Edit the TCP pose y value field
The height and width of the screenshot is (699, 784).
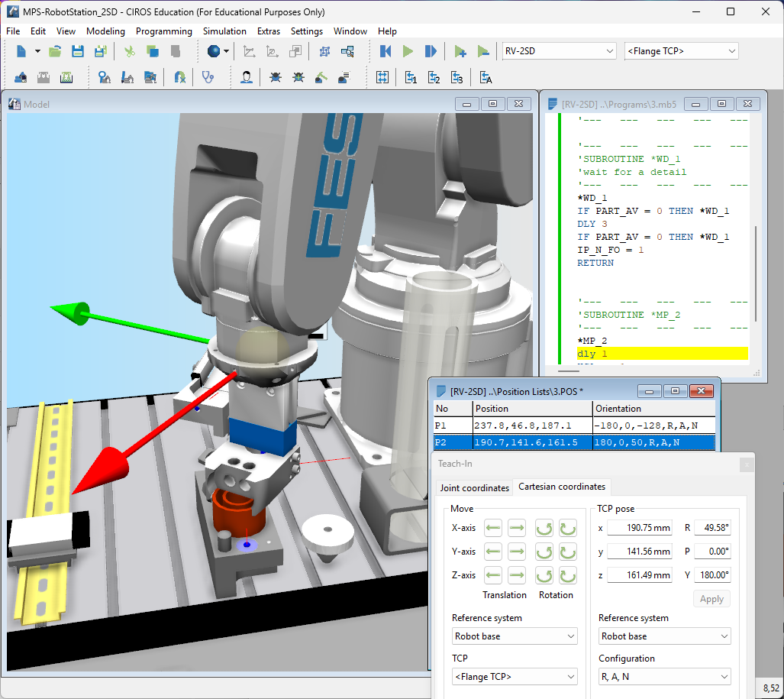[640, 552]
